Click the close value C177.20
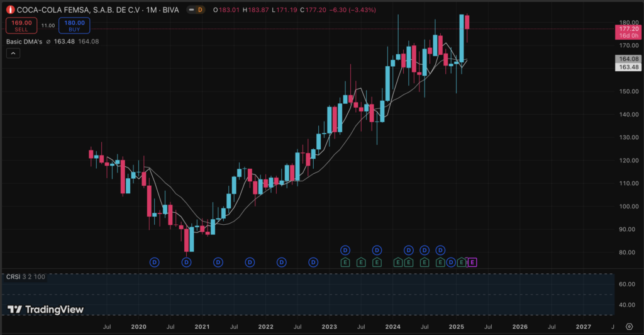The width and height of the screenshot is (644, 335). (313, 10)
